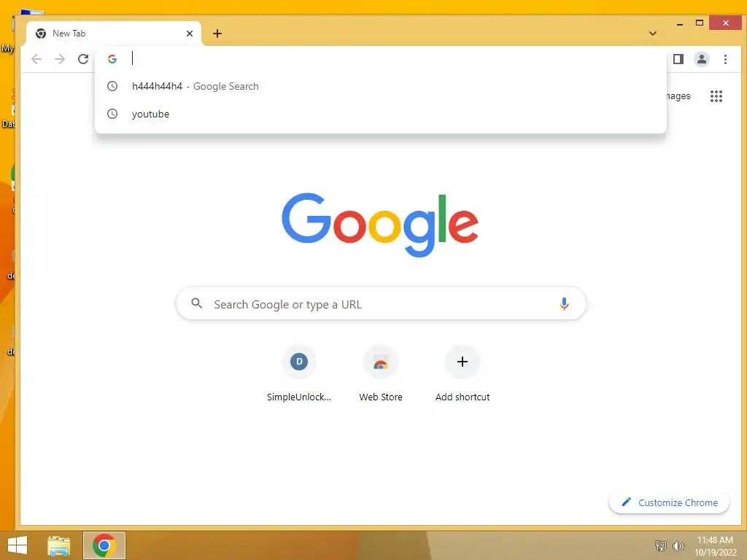
Task: Open the network tray icon
Action: pyautogui.click(x=660, y=545)
